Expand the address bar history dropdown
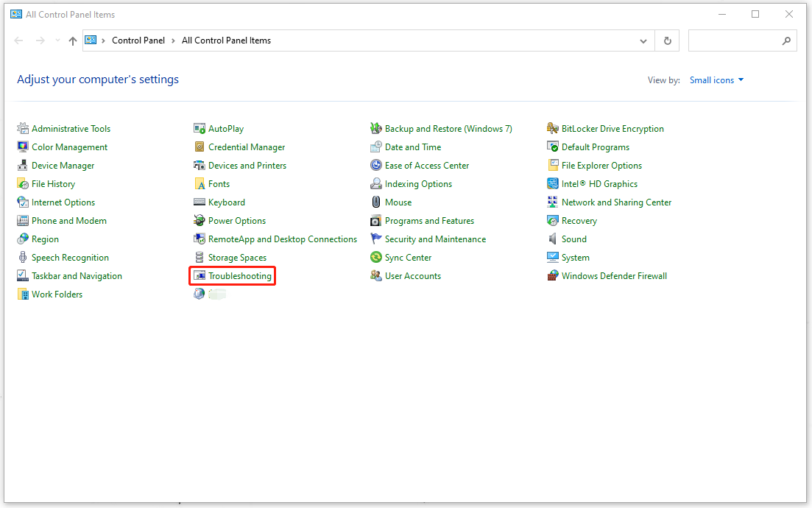This screenshot has width=812, height=508. click(642, 40)
